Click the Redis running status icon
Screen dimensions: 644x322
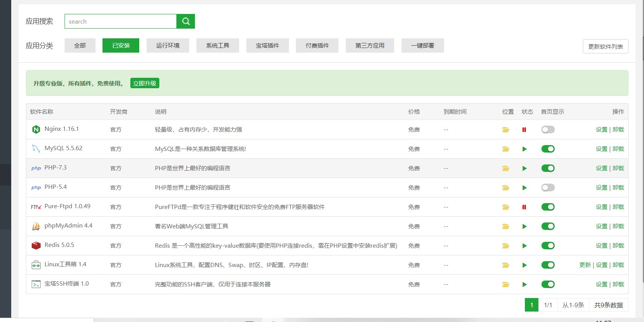pos(524,246)
